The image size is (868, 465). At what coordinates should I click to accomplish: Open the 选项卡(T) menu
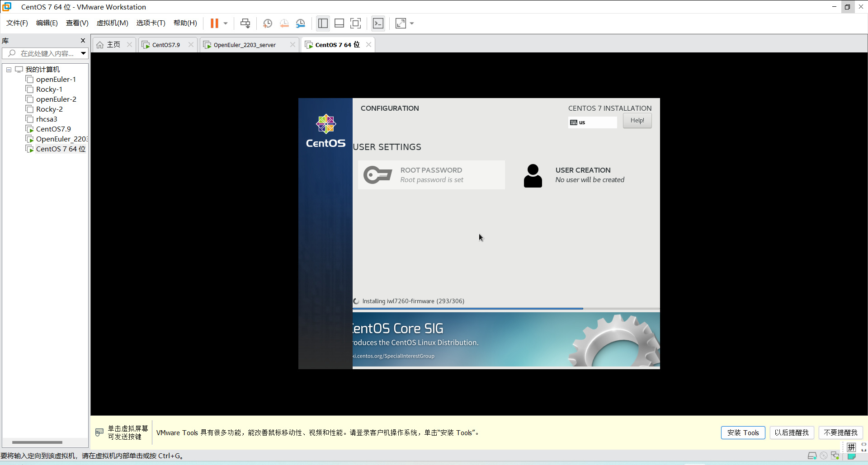click(151, 23)
